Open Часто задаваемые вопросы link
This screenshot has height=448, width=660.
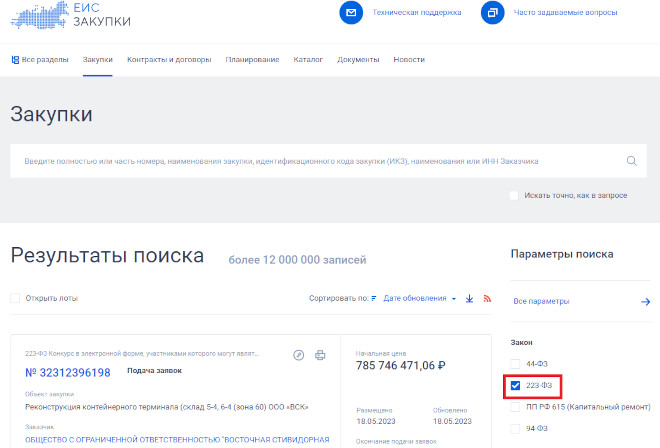click(565, 13)
